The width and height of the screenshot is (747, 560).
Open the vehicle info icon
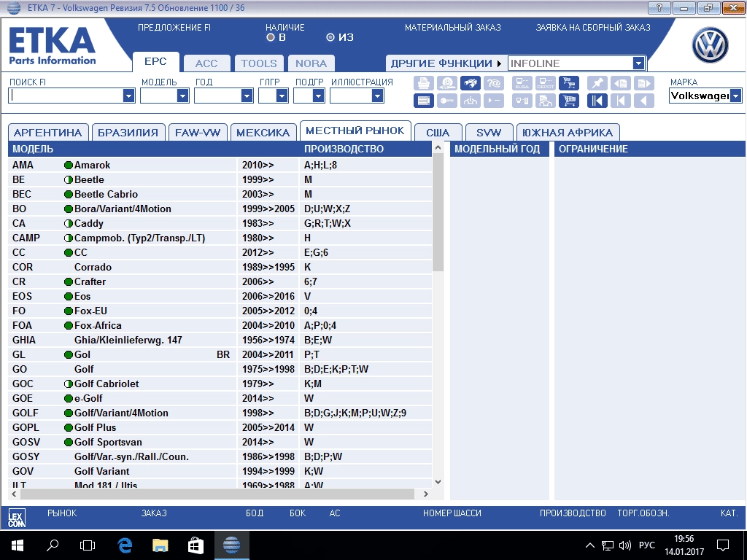pos(471,101)
